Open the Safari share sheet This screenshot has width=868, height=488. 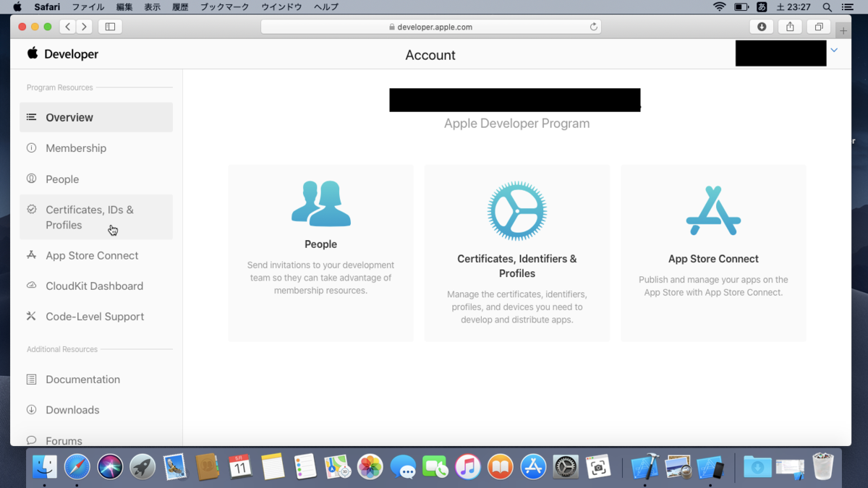click(790, 27)
